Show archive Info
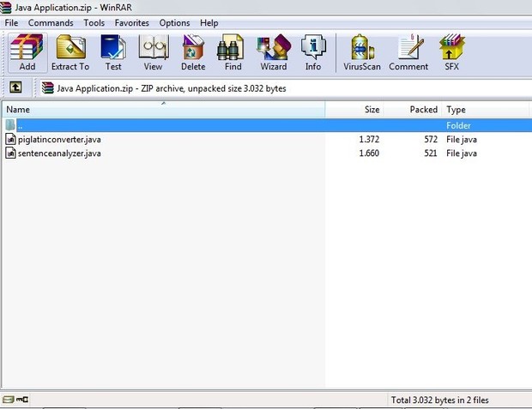Viewport: 532px width, 409px height. point(313,52)
